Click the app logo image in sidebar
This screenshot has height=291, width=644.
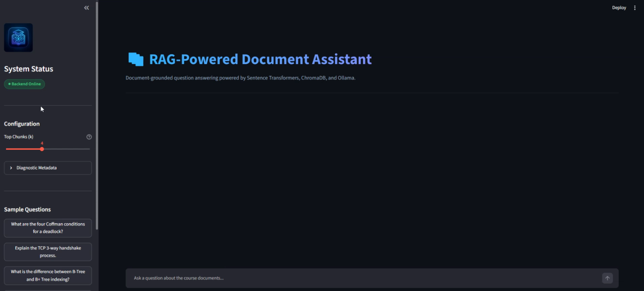coord(18,37)
